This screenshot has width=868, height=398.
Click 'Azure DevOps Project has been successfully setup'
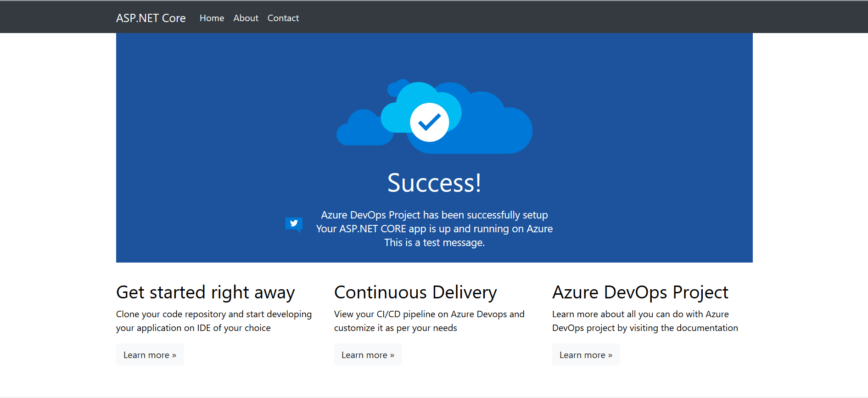coord(434,215)
